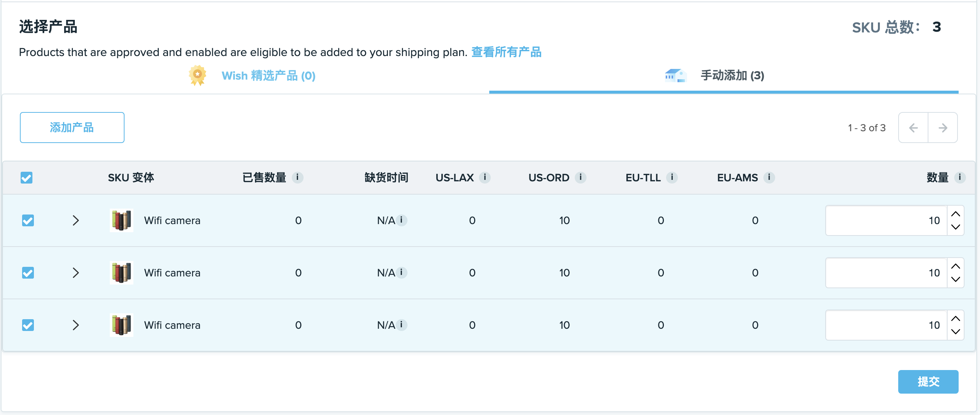
Task: Click the info icon next to first row N/A
Action: coord(402,220)
